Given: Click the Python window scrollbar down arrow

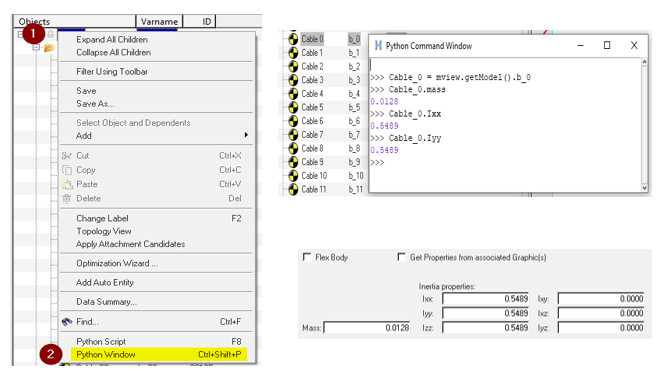Looking at the screenshot, I should coord(644,188).
